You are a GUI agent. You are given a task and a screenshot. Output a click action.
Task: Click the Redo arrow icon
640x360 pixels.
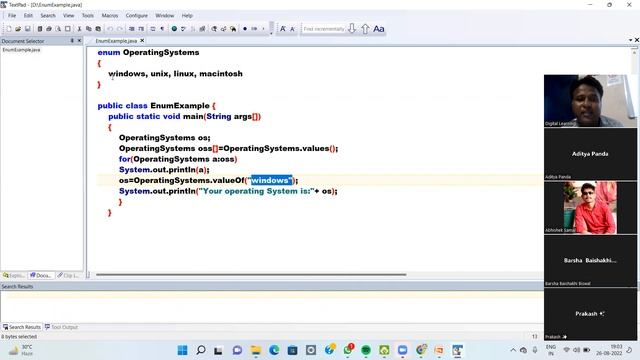120,29
